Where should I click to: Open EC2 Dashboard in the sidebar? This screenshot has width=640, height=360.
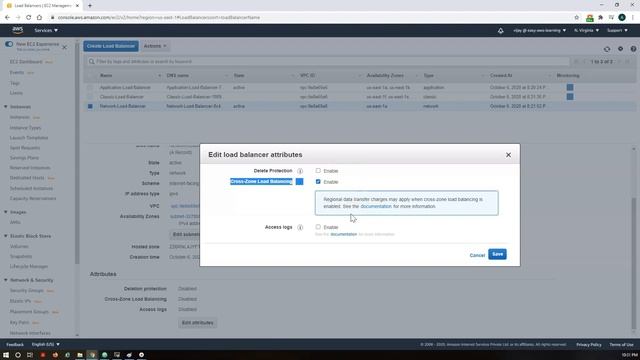(x=26, y=62)
